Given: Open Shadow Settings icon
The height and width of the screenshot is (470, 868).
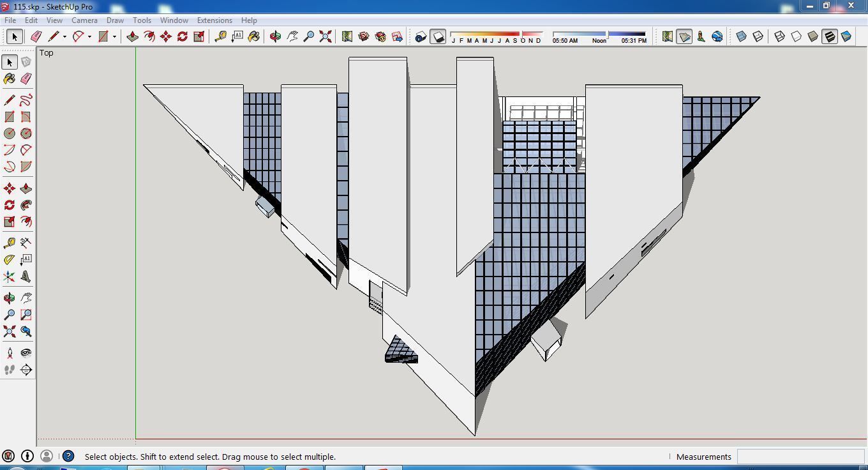Looking at the screenshot, I should 421,37.
